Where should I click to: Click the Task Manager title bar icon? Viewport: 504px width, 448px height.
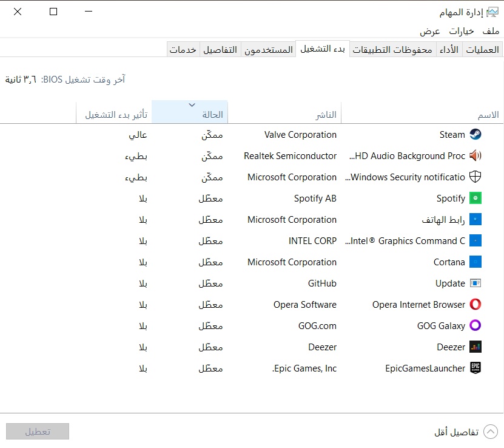pyautogui.click(x=492, y=12)
